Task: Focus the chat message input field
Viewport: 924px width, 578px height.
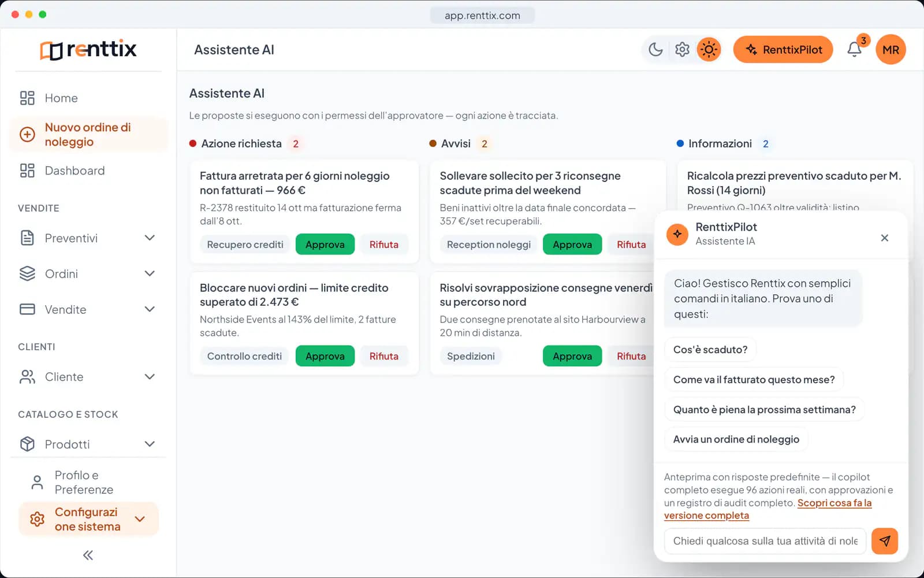Action: [x=765, y=541]
